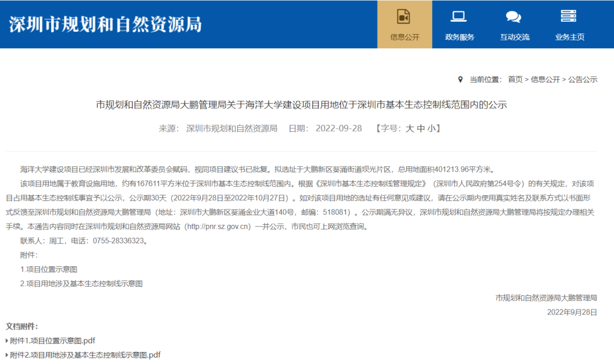The image size is (614, 364).
Task: Set font size to 中
Action: pyautogui.click(x=421, y=128)
